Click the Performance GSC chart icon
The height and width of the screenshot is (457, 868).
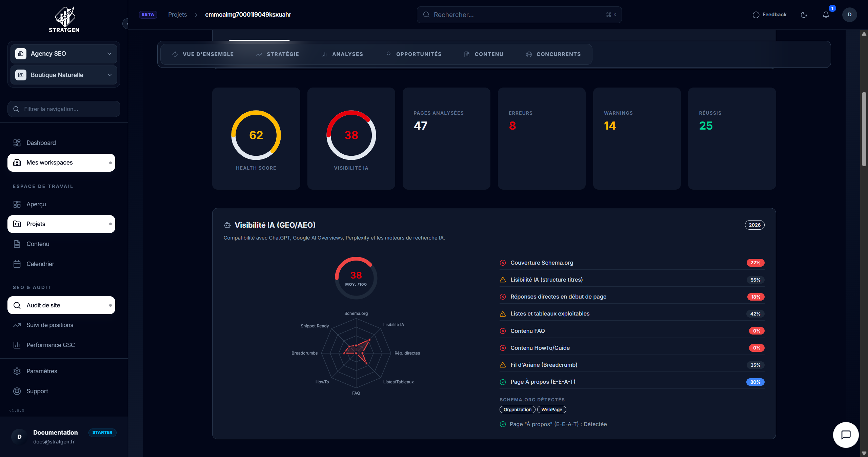point(17,345)
